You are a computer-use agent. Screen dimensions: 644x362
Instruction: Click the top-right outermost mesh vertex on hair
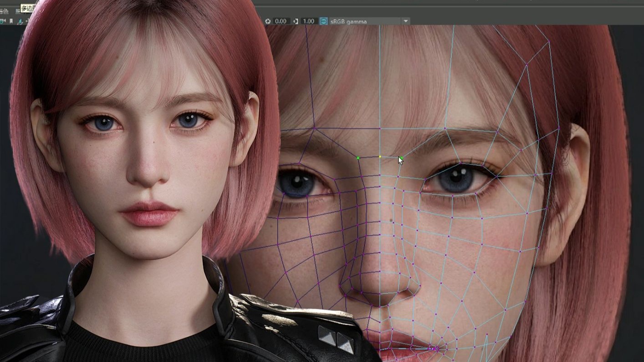549,42
